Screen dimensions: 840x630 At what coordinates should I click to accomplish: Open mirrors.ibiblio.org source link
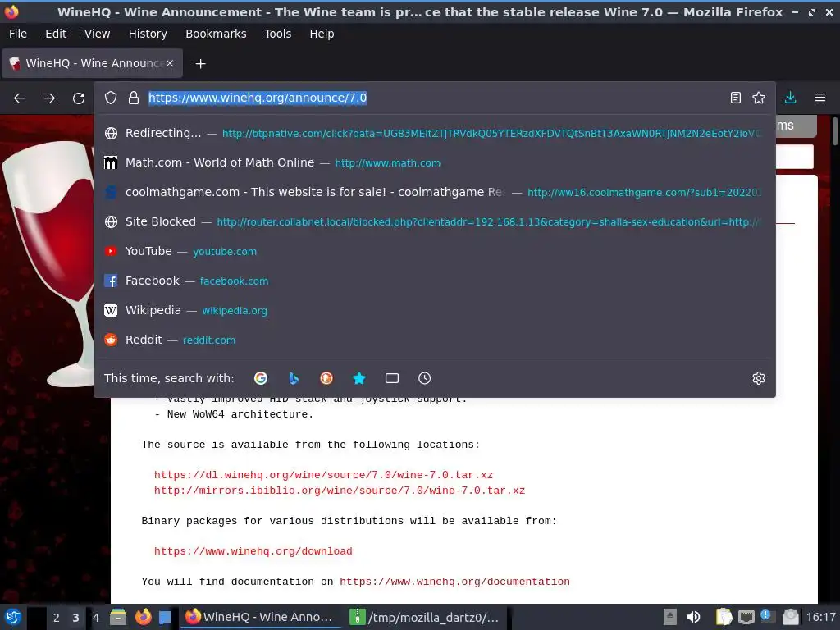click(x=340, y=491)
